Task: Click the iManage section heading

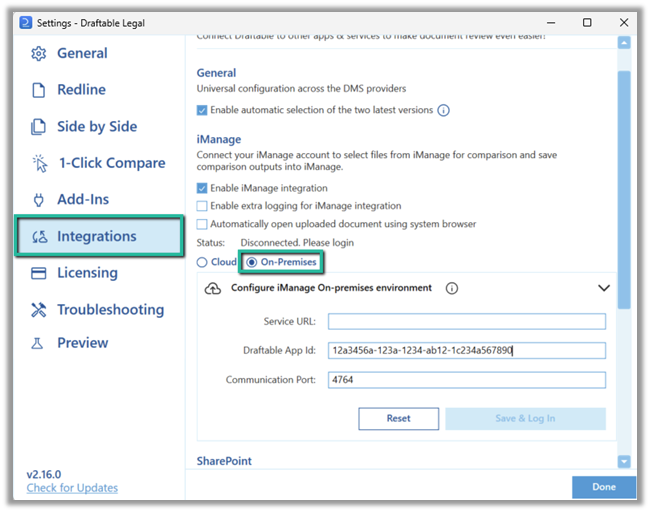Action: coord(218,140)
